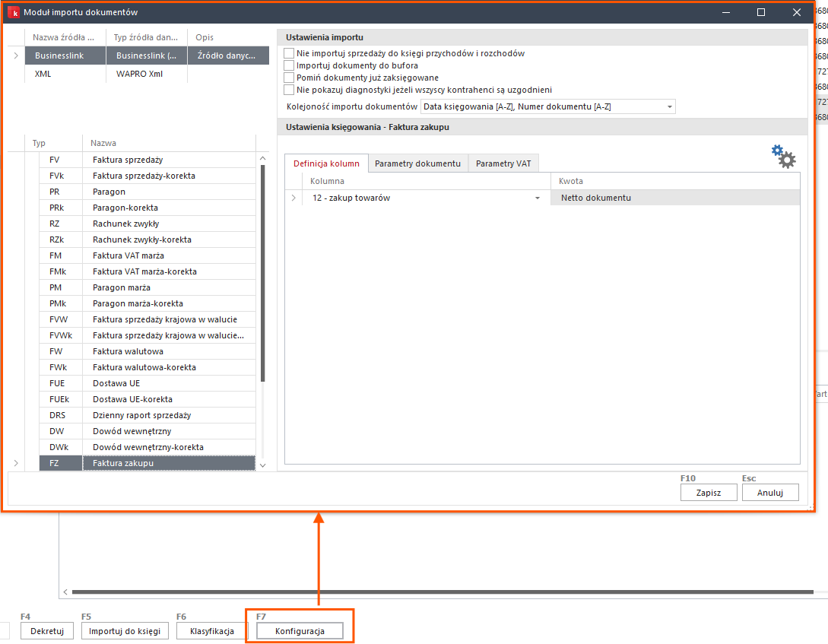Open the '12 - zakup towarów' column dropdown
The image size is (828, 644).
point(538,198)
